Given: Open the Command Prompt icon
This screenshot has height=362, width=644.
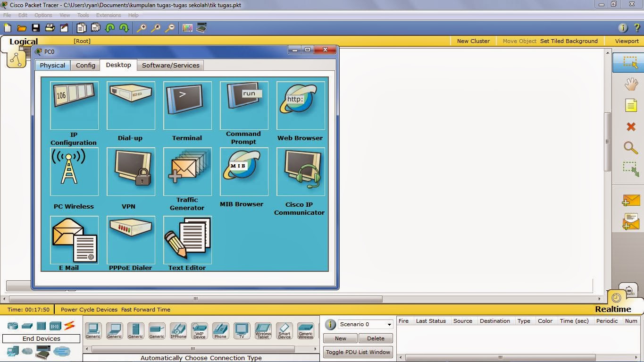Looking at the screenshot, I should (x=244, y=105).
